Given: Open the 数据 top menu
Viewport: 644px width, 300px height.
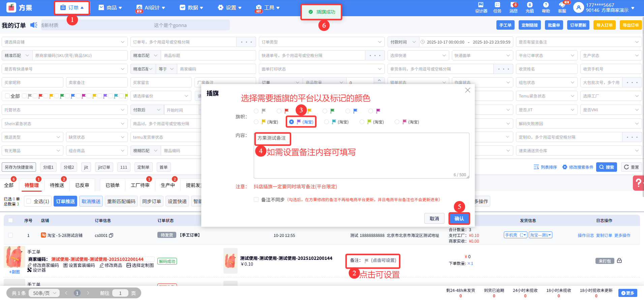Looking at the screenshot, I should 191,7.
